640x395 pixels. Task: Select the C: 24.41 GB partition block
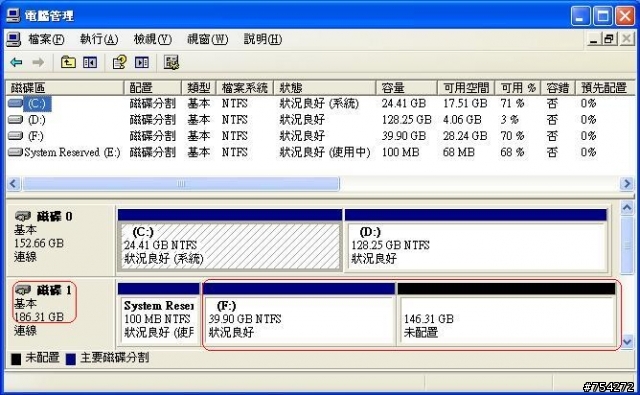[x=230, y=240]
